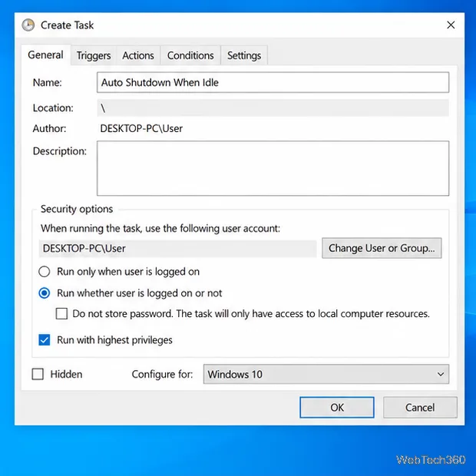The height and width of the screenshot is (476, 476).
Task: Open the Actions tab
Action: click(x=138, y=55)
